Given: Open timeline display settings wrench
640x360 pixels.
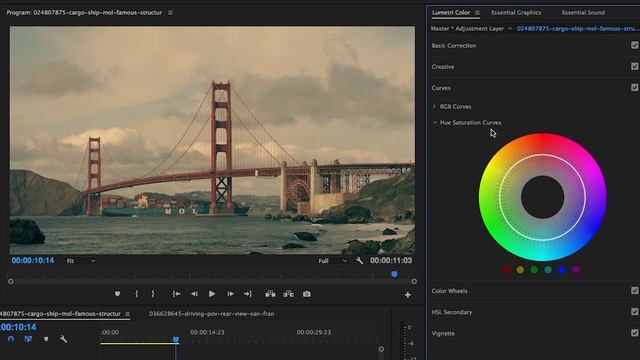Looking at the screenshot, I should 64,339.
